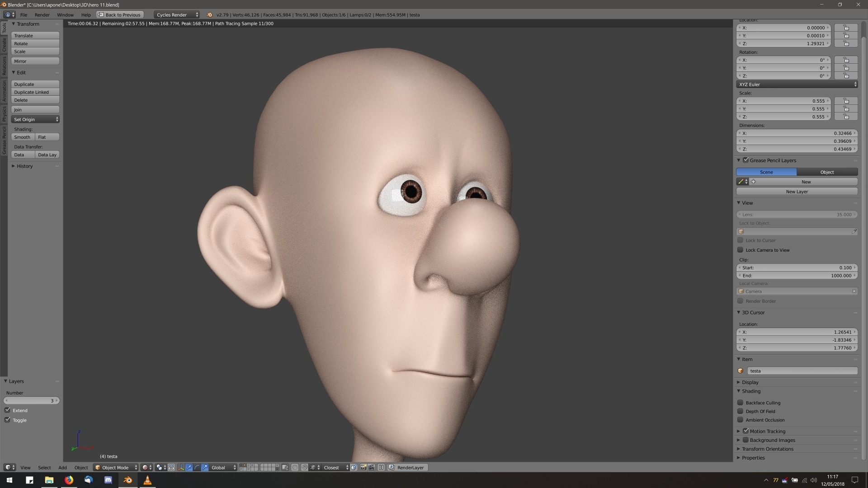Toggle the lock icon for Scale Z
This screenshot has width=868, height=488.
point(846,117)
